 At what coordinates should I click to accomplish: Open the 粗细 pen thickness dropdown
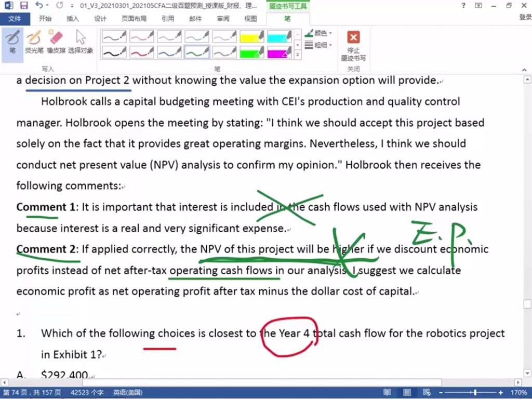pos(318,45)
